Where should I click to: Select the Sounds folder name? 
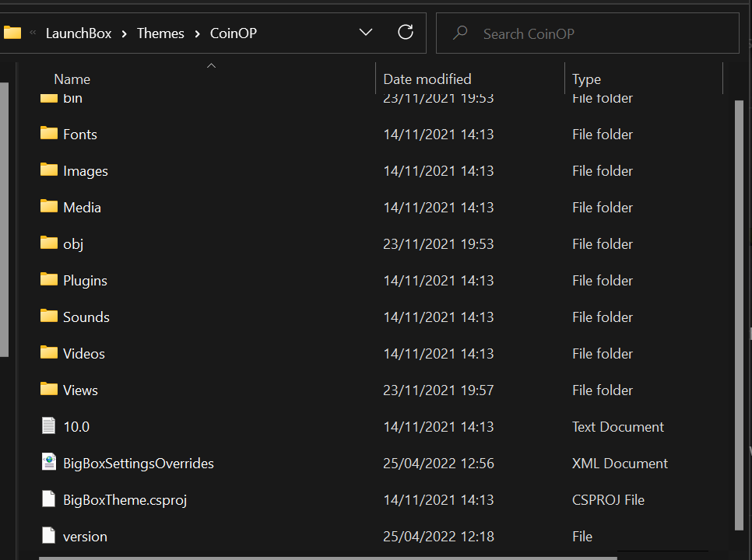click(x=86, y=317)
